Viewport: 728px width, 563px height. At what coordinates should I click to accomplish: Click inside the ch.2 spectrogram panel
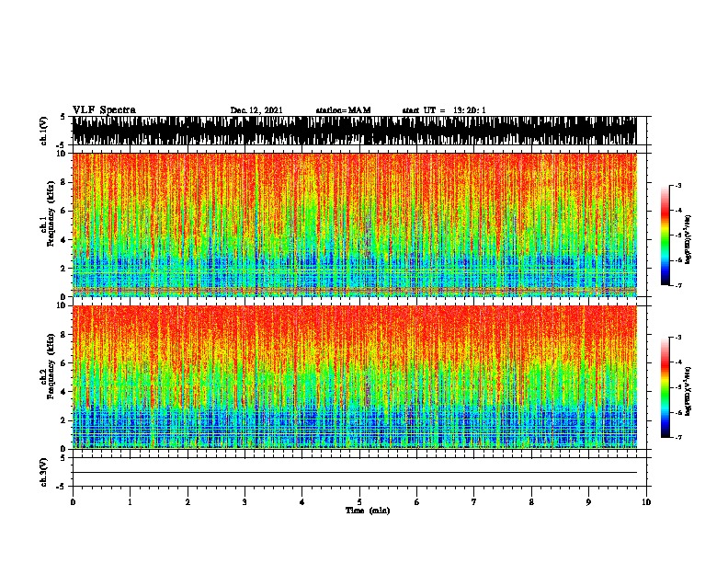(x=355, y=377)
